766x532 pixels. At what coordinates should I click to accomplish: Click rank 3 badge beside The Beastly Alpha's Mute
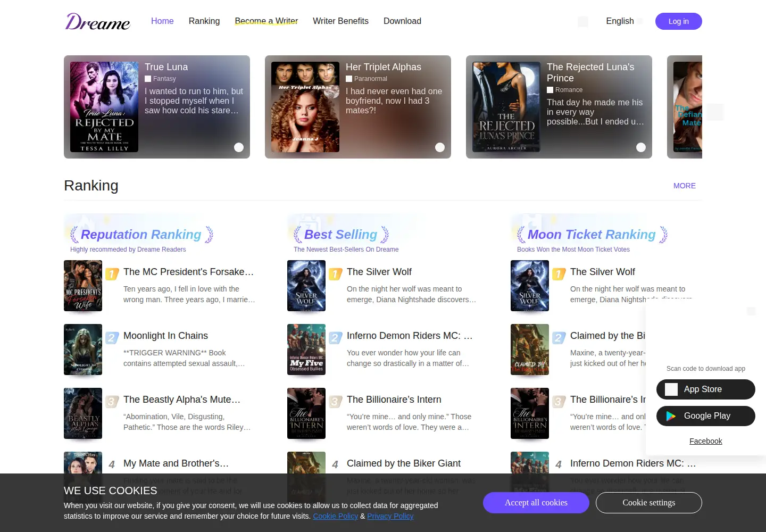click(112, 402)
